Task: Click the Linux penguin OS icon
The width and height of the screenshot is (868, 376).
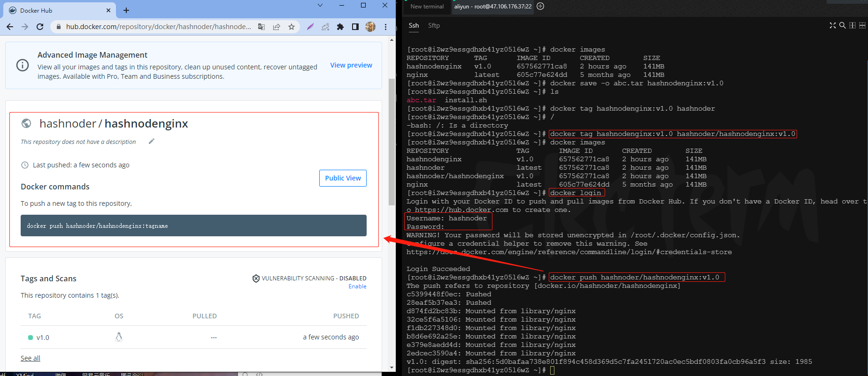Action: 119,337
